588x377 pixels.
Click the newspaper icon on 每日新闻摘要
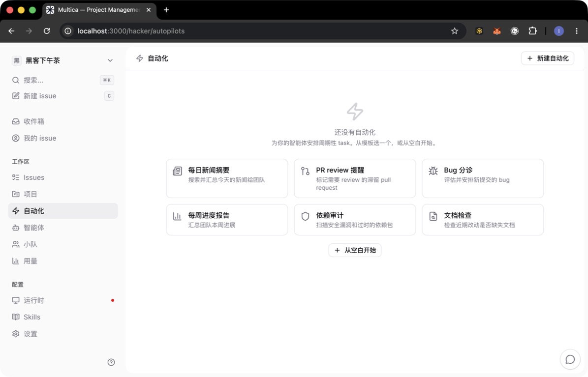point(177,171)
